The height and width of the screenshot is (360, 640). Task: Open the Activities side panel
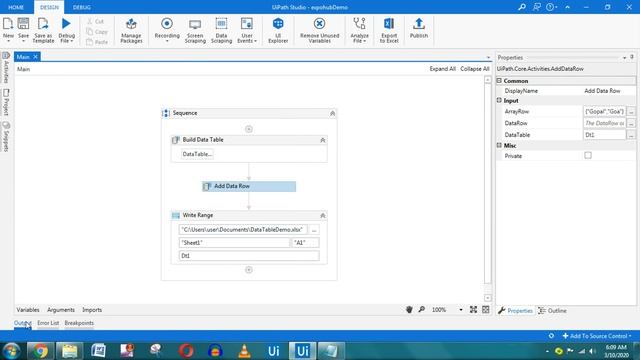pos(6,68)
